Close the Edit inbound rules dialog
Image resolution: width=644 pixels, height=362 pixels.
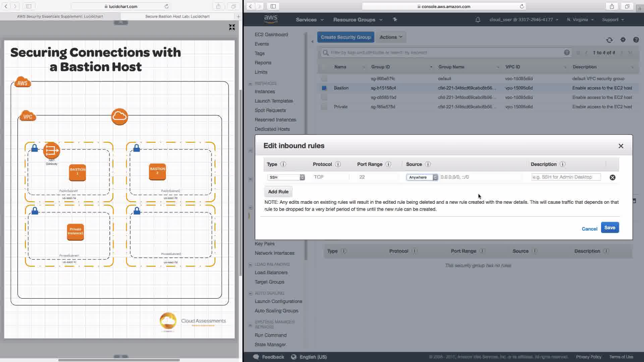tap(621, 146)
